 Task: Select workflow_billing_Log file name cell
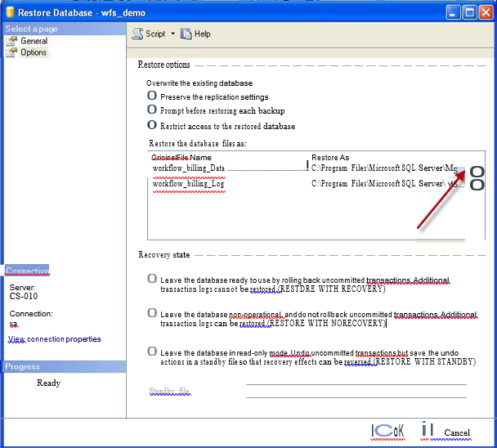click(x=188, y=184)
